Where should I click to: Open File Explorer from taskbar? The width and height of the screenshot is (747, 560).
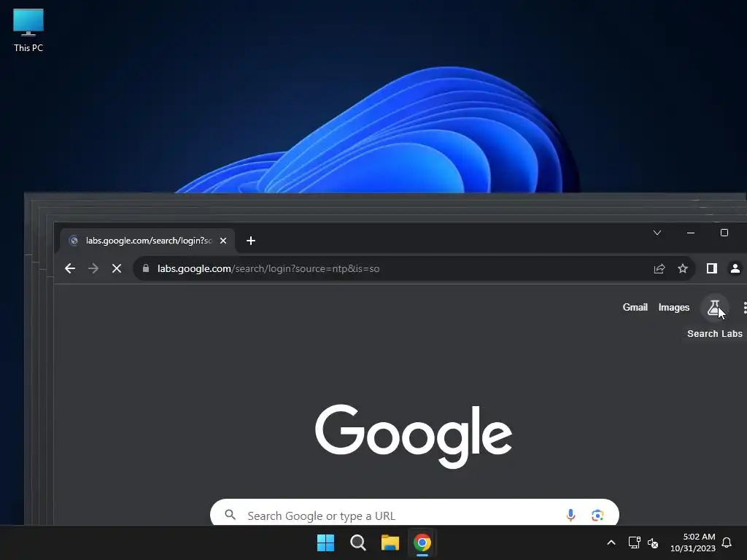tap(390, 542)
